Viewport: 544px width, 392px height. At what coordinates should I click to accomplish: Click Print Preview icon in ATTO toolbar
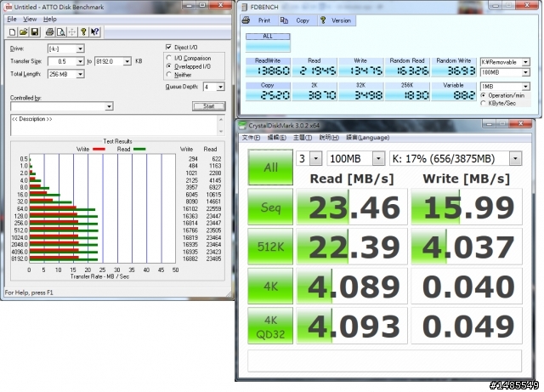[x=60, y=32]
